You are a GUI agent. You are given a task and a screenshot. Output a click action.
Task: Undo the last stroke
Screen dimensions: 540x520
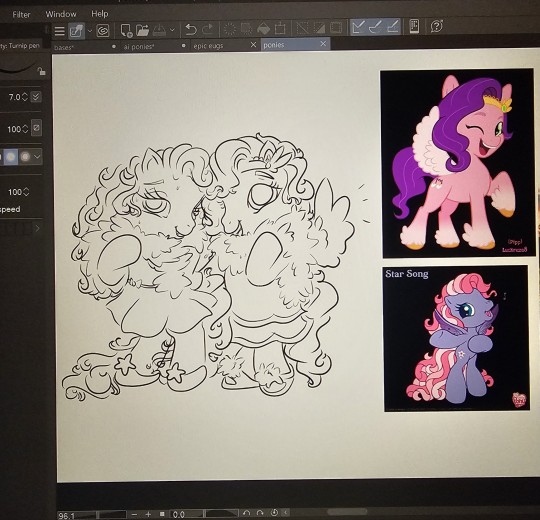click(x=190, y=29)
